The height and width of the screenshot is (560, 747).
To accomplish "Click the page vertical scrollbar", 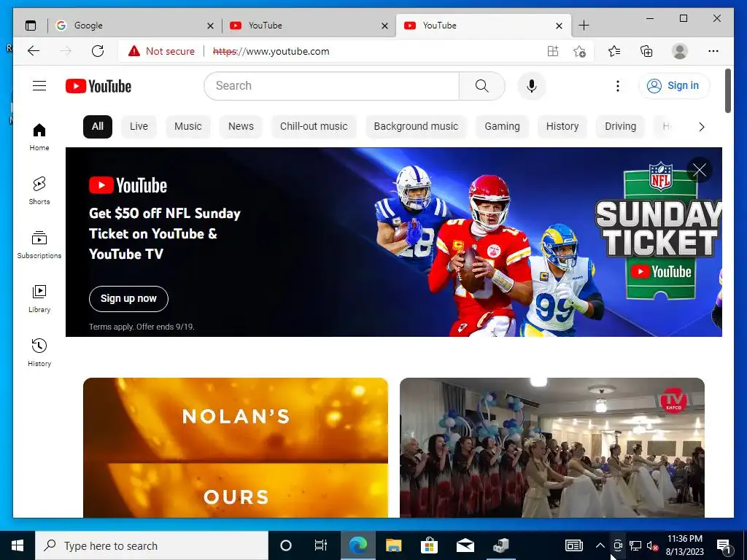I will (728, 91).
